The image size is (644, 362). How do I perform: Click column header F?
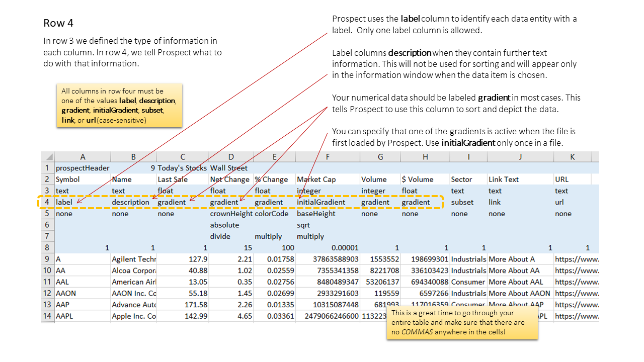[x=328, y=157]
